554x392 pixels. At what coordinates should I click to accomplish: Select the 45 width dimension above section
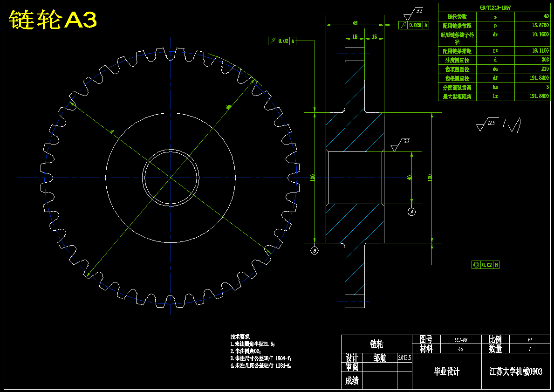(355, 23)
